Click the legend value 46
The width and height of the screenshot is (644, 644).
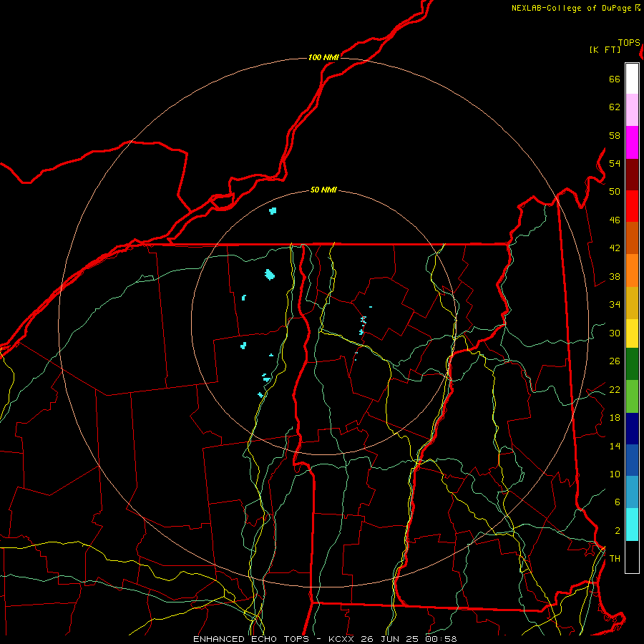tap(615, 220)
